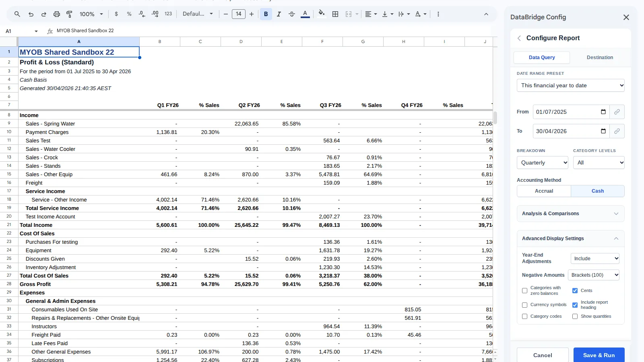Screen dimensions: 644x362
Task: Click link icon next to From date
Action: [617, 112]
